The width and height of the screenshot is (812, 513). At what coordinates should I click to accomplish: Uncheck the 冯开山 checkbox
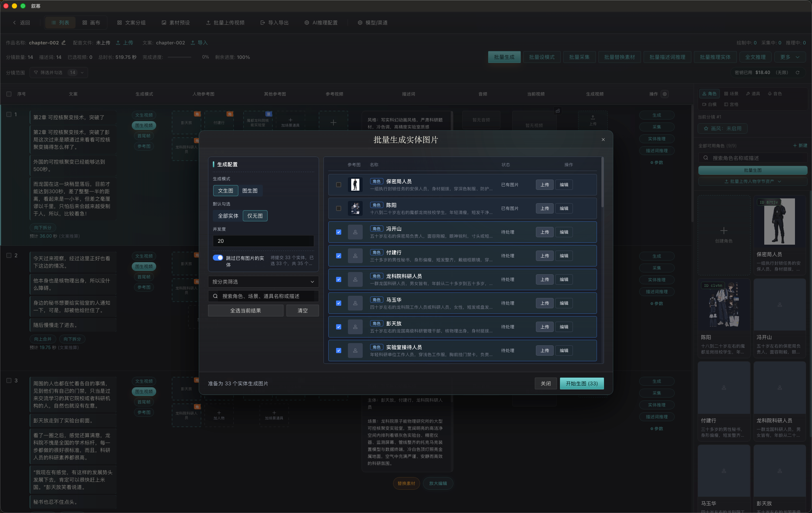(x=339, y=232)
